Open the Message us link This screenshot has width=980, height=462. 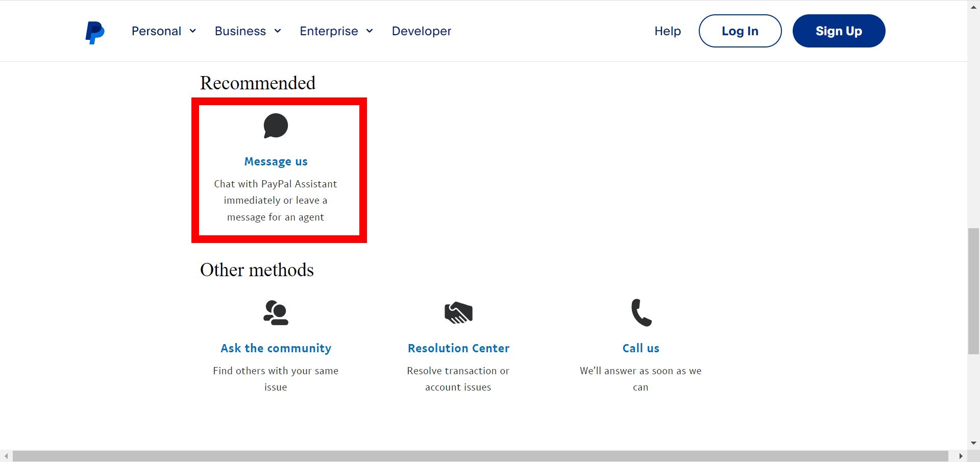tap(276, 162)
